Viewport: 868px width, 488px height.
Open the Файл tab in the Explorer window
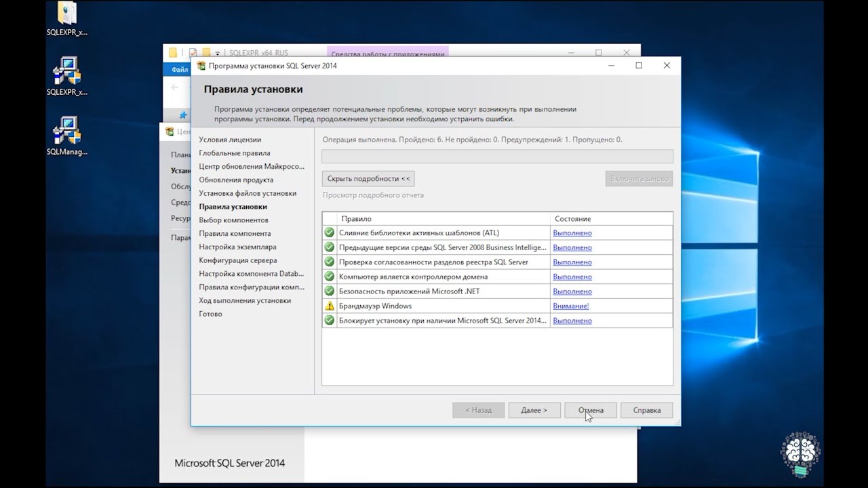[x=178, y=70]
